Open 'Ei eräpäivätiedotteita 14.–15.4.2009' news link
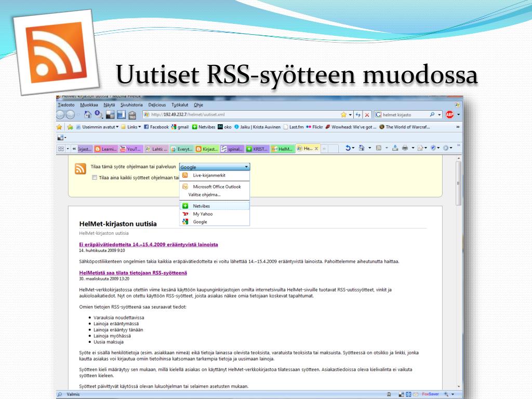 (x=149, y=244)
